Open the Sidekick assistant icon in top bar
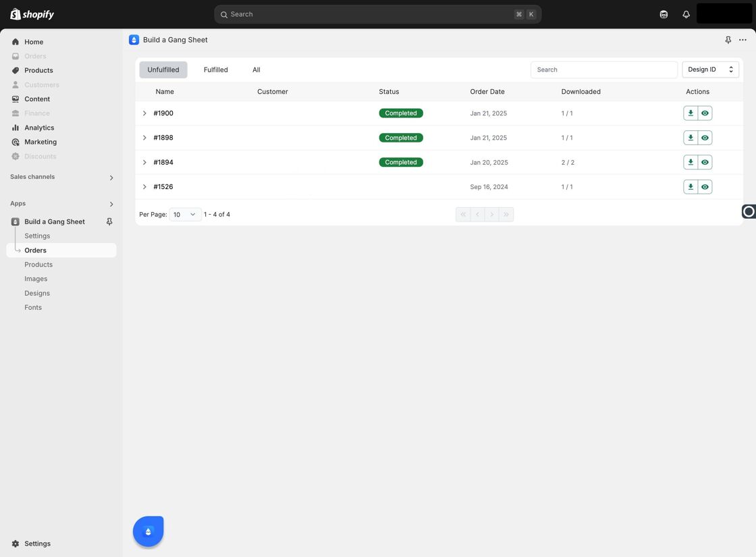The height and width of the screenshot is (557, 756). (x=664, y=14)
